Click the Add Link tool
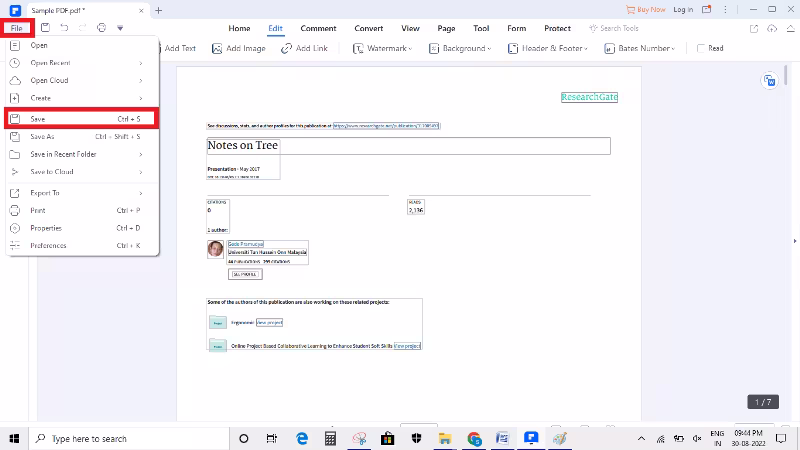The image size is (800, 450). pos(305,48)
